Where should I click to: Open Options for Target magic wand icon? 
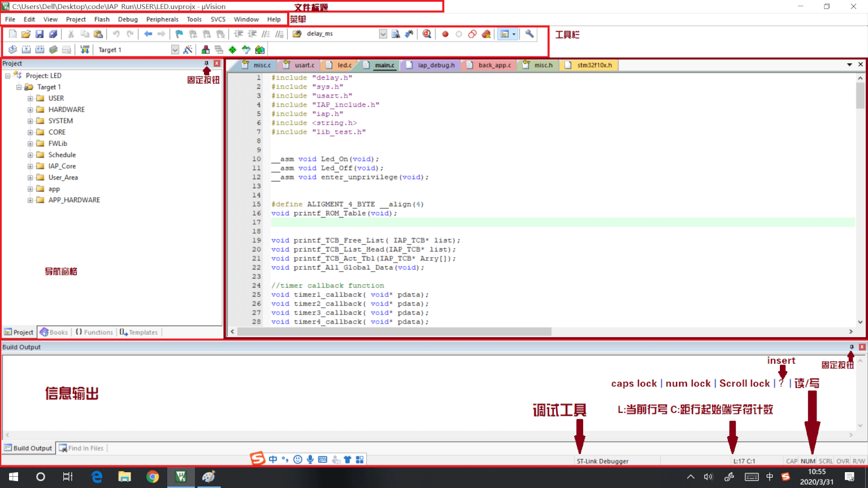point(188,50)
